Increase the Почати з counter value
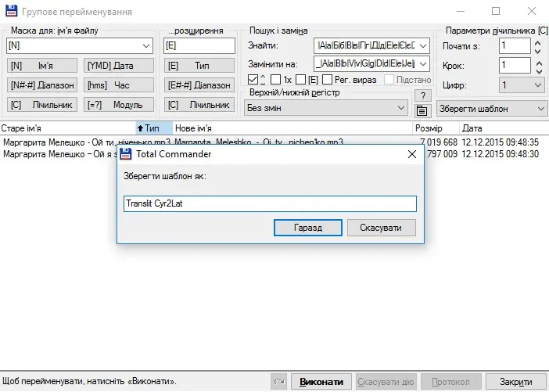 tap(538, 43)
